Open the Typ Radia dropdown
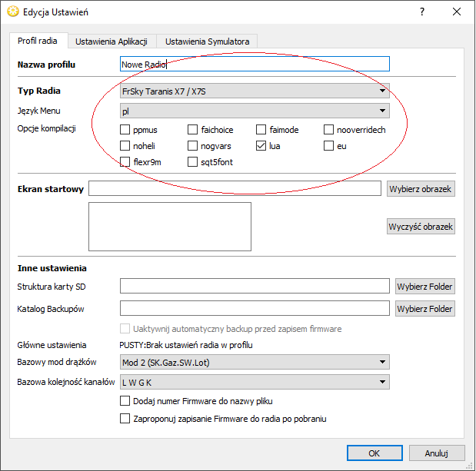This screenshot has width=476, height=471. 255,91
